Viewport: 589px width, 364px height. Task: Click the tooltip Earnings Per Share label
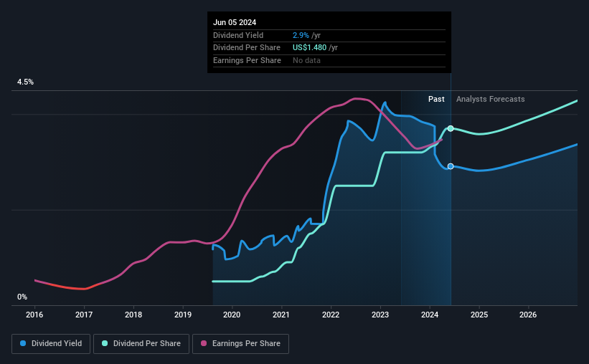click(247, 60)
